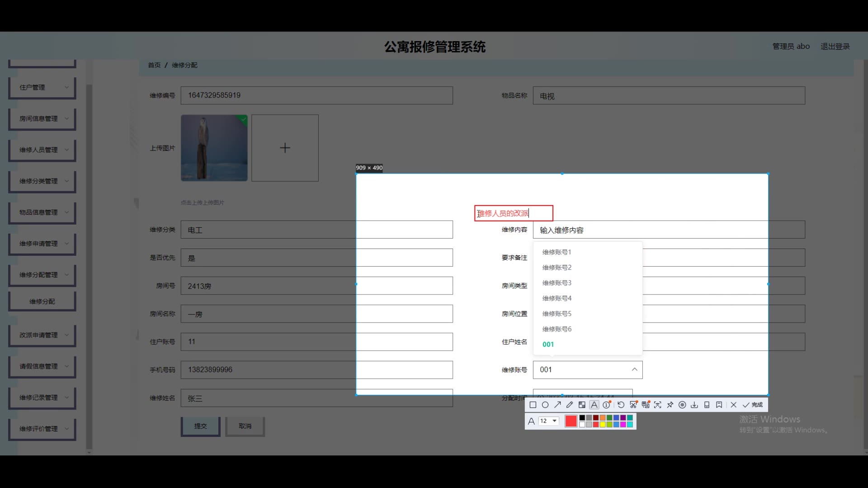Expand 维修申请管理 sidebar menu
Screen dimensions: 868x488
[x=42, y=243]
